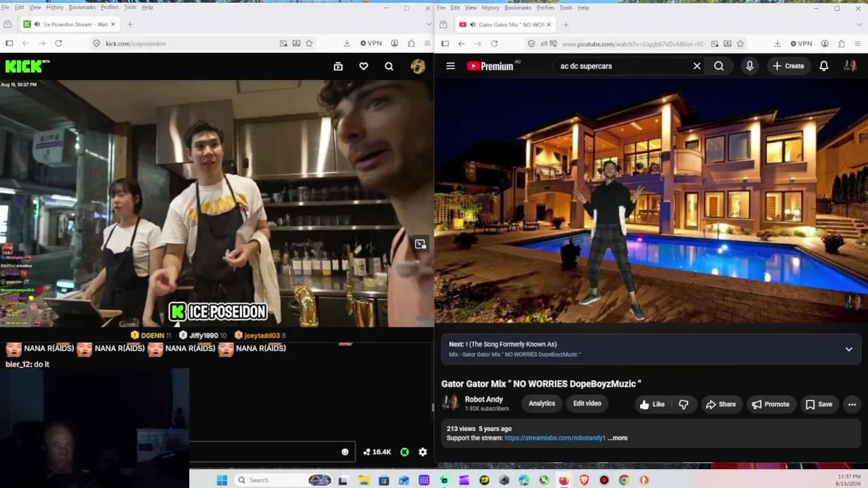Bookmark the YouTube page with star icon

[741, 43]
